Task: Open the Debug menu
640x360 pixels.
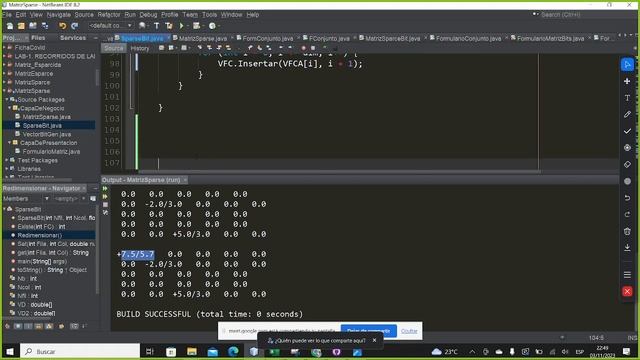Action: coord(148,15)
